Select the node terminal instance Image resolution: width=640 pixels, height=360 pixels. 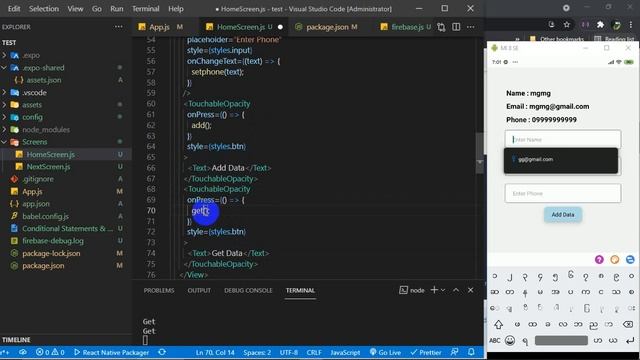coord(411,290)
